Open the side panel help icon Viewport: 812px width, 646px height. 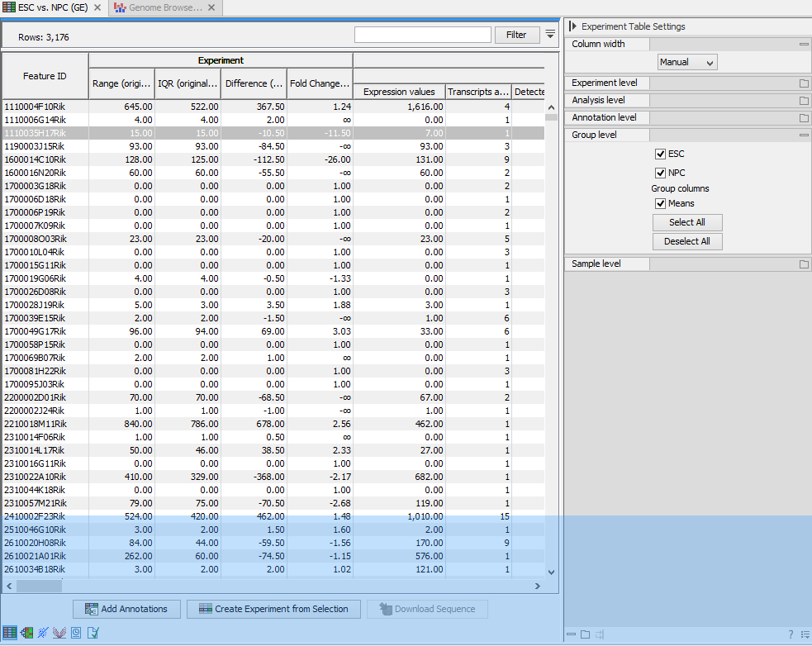pos(791,634)
